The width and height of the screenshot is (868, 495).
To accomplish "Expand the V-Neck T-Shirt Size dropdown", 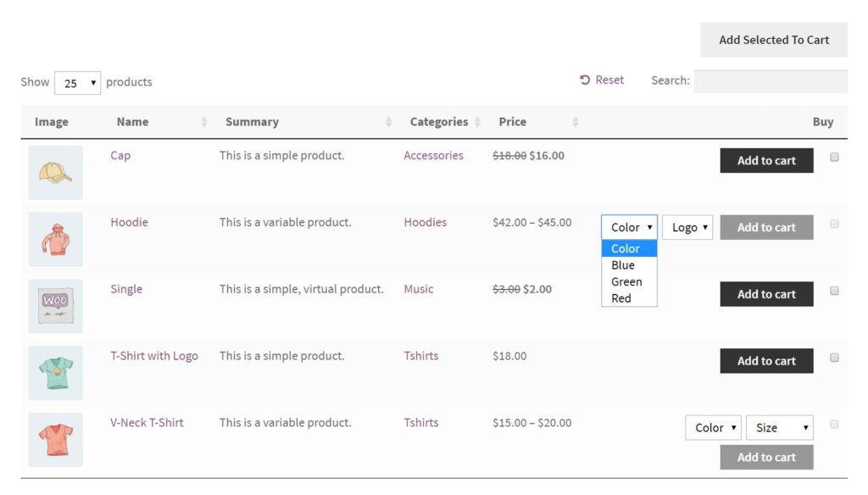I will point(779,428).
